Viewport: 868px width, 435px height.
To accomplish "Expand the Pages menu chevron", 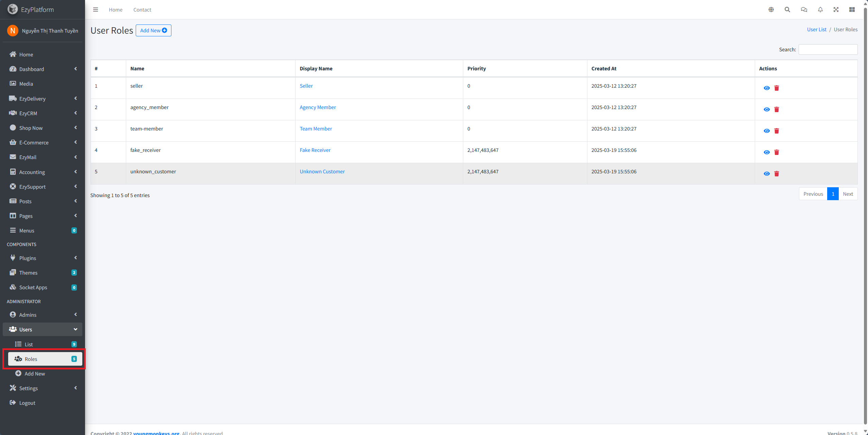I will 76,215.
